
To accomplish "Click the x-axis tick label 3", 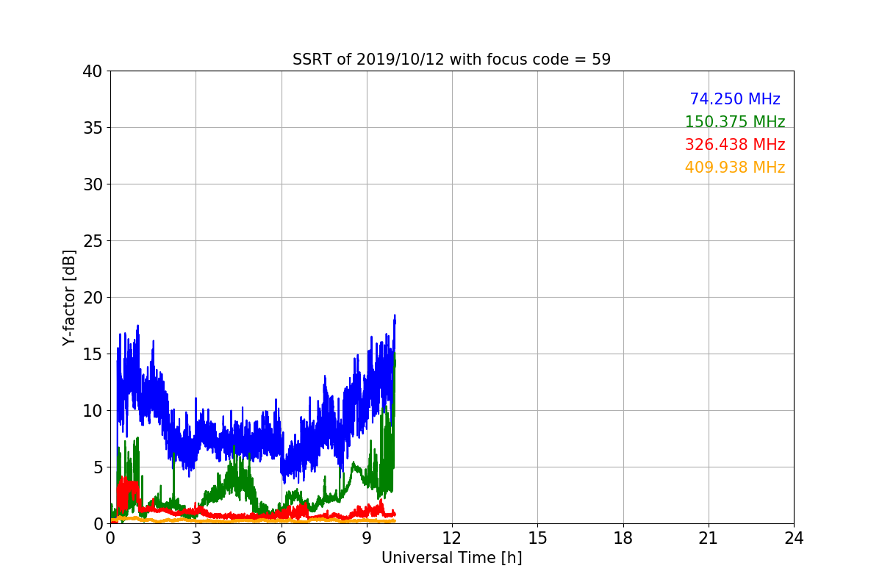I will tap(196, 538).
